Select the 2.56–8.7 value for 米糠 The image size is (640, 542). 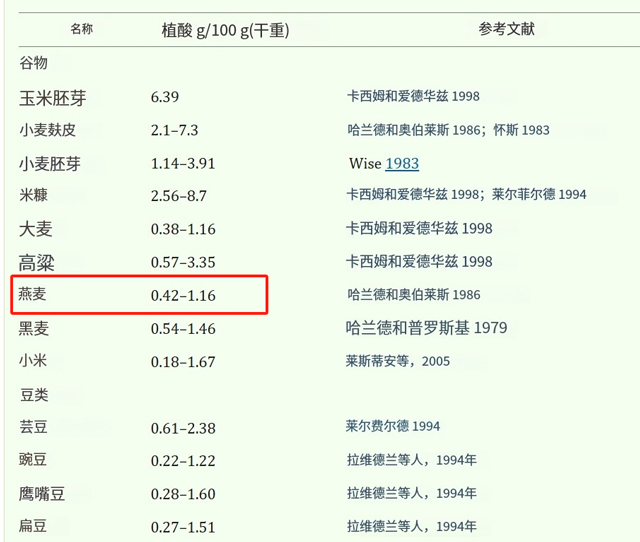[179, 196]
